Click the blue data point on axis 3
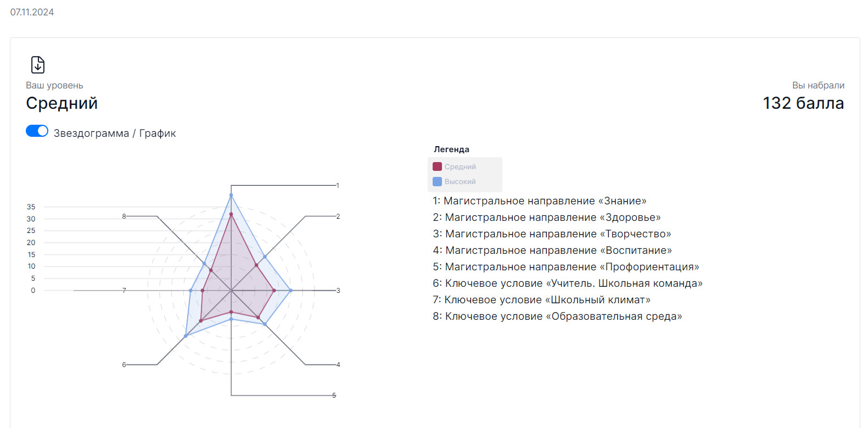The width and height of the screenshot is (868, 428). point(290,290)
